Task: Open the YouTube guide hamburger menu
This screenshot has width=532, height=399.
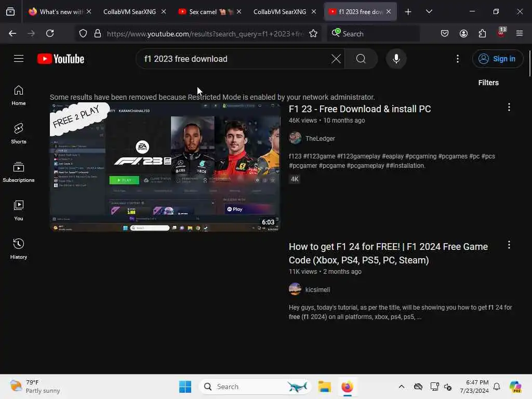Action: pyautogui.click(x=19, y=59)
